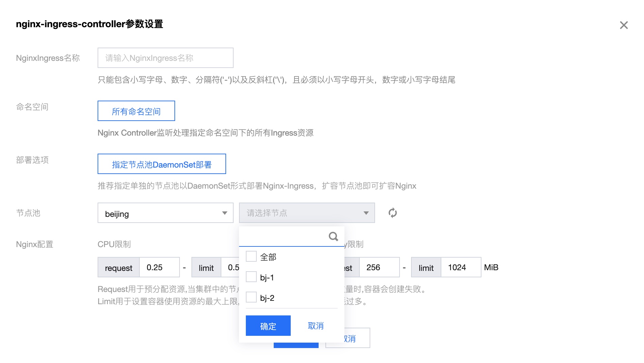Check the bj-1 node checkbox
The width and height of the screenshot is (644, 363).
point(251,277)
